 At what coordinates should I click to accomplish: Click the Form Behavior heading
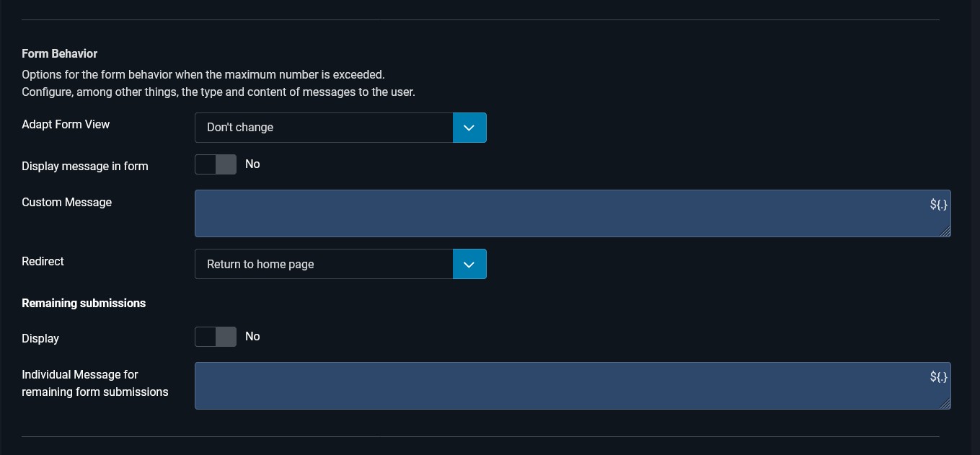[59, 53]
